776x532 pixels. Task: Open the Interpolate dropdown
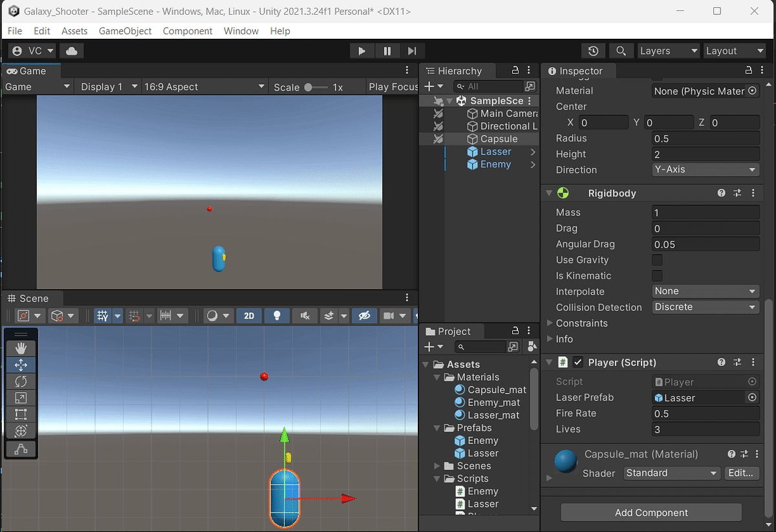coord(705,291)
